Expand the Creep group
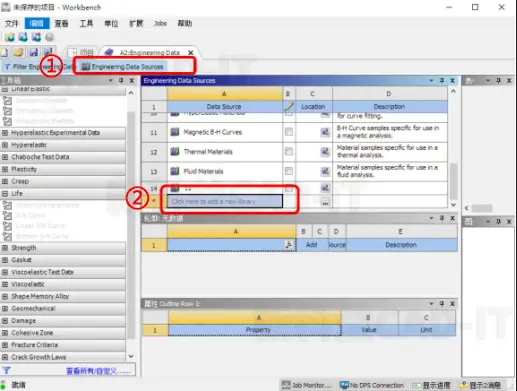This screenshot has width=517, height=391. [x=5, y=181]
